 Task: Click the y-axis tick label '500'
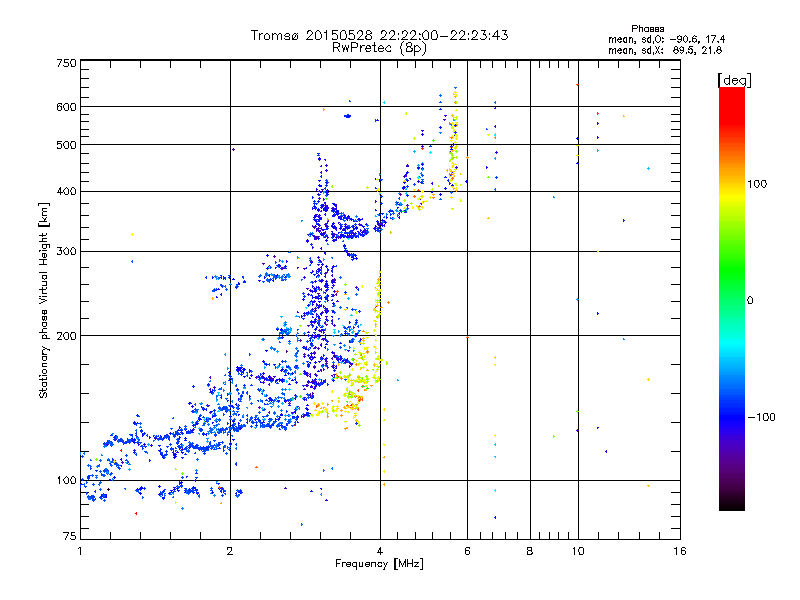[x=66, y=145]
